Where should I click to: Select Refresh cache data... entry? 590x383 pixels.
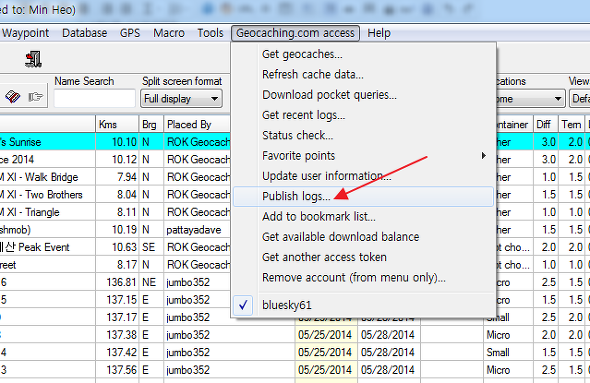[363, 74]
